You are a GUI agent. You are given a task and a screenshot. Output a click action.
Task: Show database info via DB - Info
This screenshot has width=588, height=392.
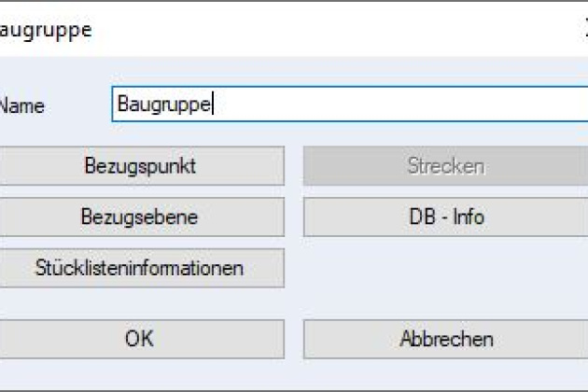[x=445, y=217]
